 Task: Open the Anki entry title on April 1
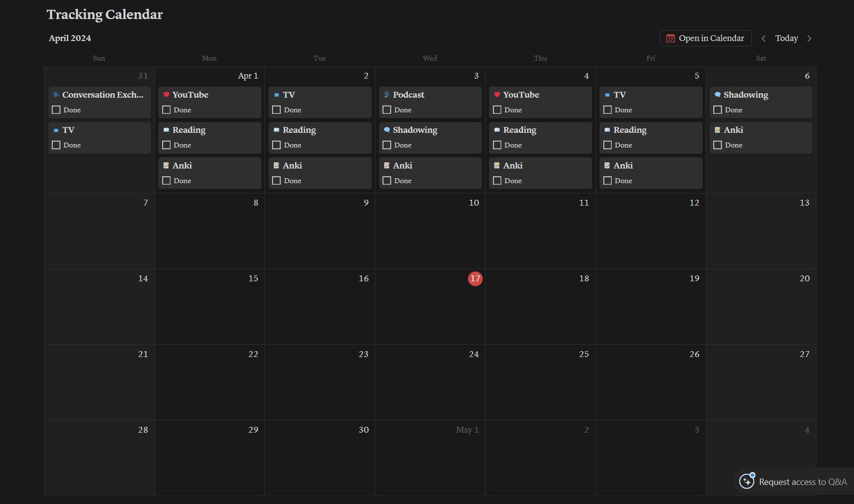click(182, 166)
